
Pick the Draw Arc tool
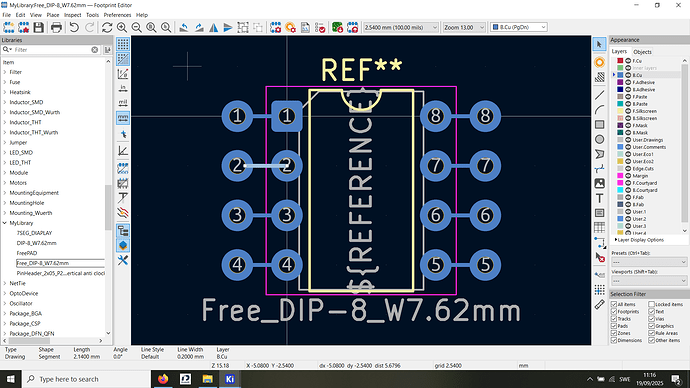point(599,110)
